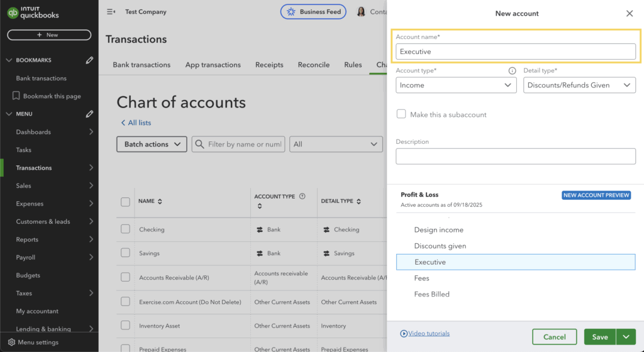Switch to the Reconcile tab
The width and height of the screenshot is (644, 352).
click(x=313, y=65)
